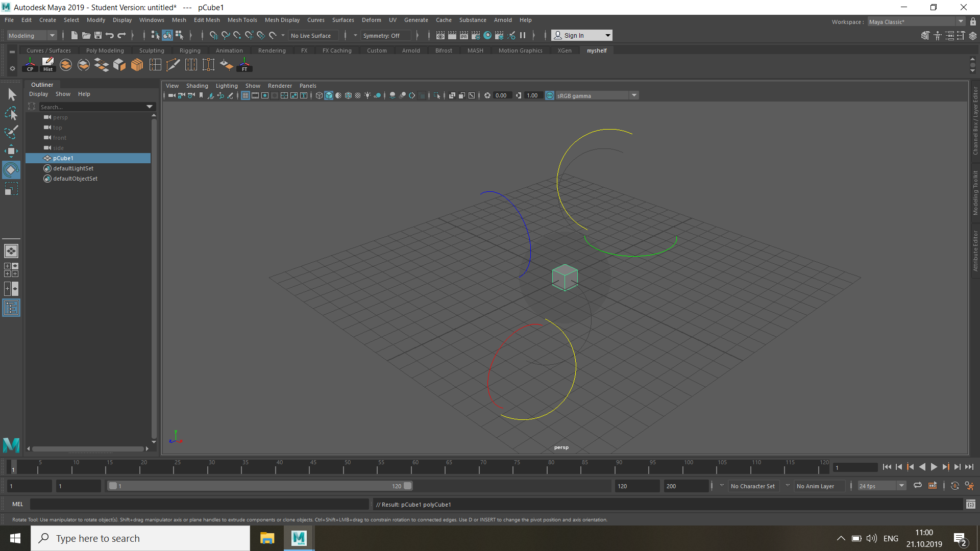Click the smooth shaded cube icon in viewport bar
Image resolution: width=980 pixels, height=551 pixels.
(329, 95)
